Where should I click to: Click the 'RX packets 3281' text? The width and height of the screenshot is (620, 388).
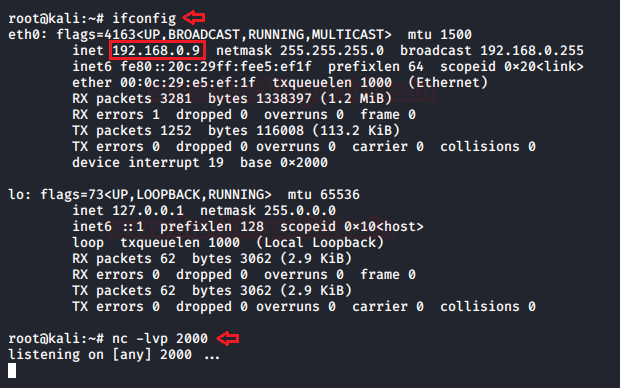click(x=132, y=98)
